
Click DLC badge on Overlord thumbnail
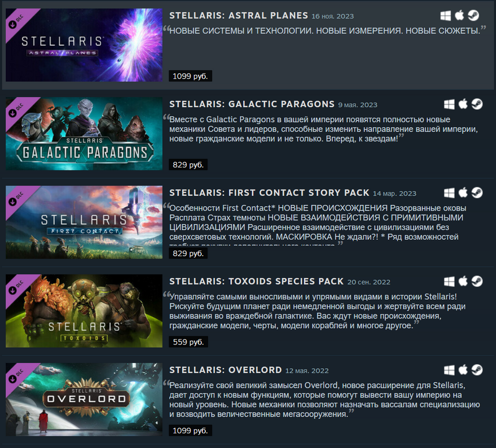click(x=16, y=376)
